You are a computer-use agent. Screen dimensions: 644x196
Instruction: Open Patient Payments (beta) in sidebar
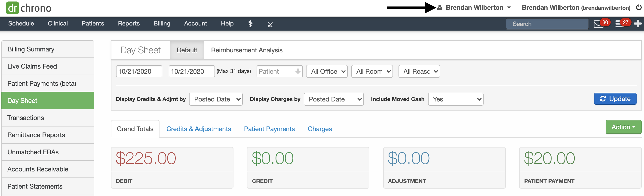tap(48, 83)
